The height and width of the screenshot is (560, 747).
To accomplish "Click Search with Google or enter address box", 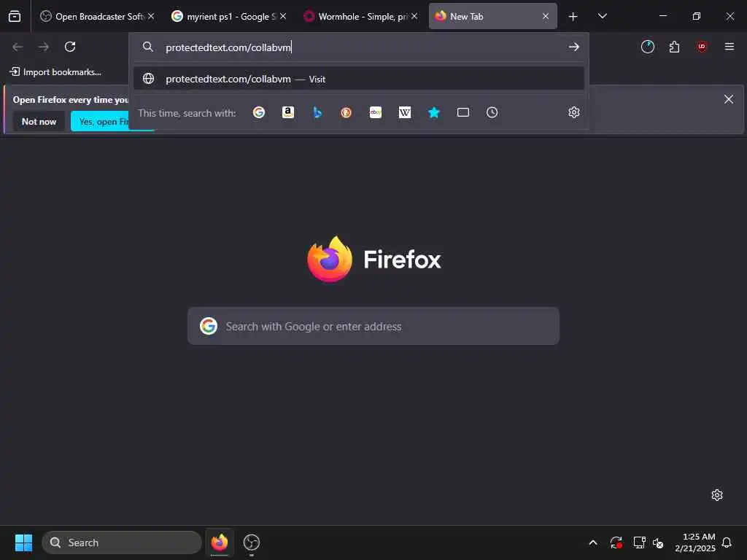I will tap(373, 326).
